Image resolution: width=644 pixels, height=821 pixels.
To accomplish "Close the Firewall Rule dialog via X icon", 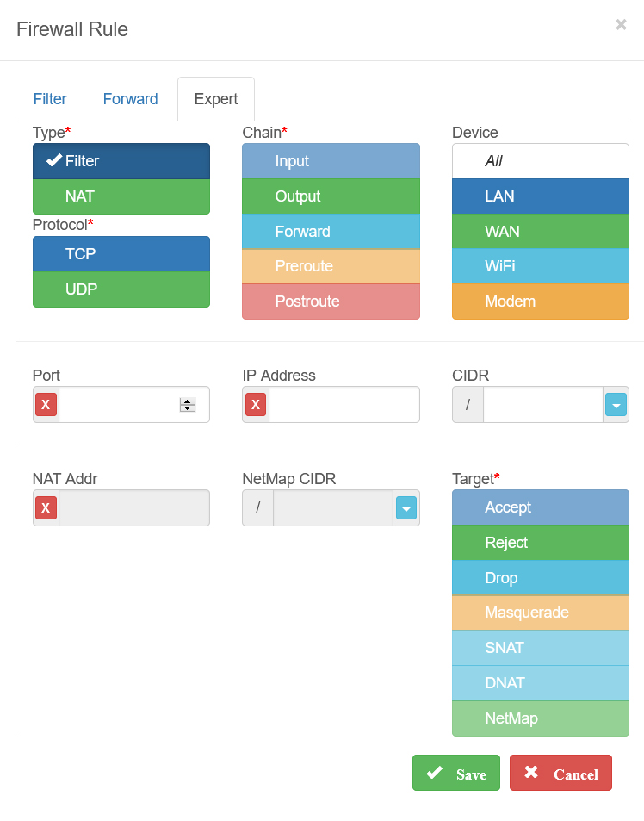I will [x=621, y=25].
